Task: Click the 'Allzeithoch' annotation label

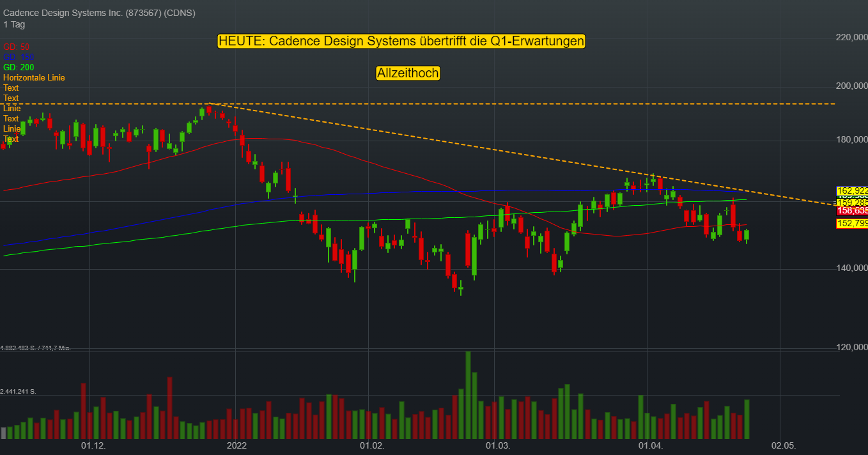Action: tap(408, 73)
